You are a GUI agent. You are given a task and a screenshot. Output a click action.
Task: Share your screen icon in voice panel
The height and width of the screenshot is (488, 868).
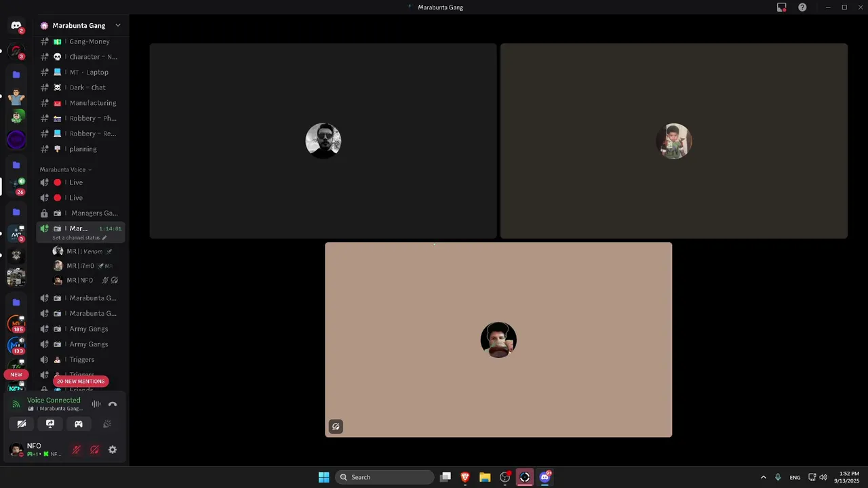(x=50, y=424)
